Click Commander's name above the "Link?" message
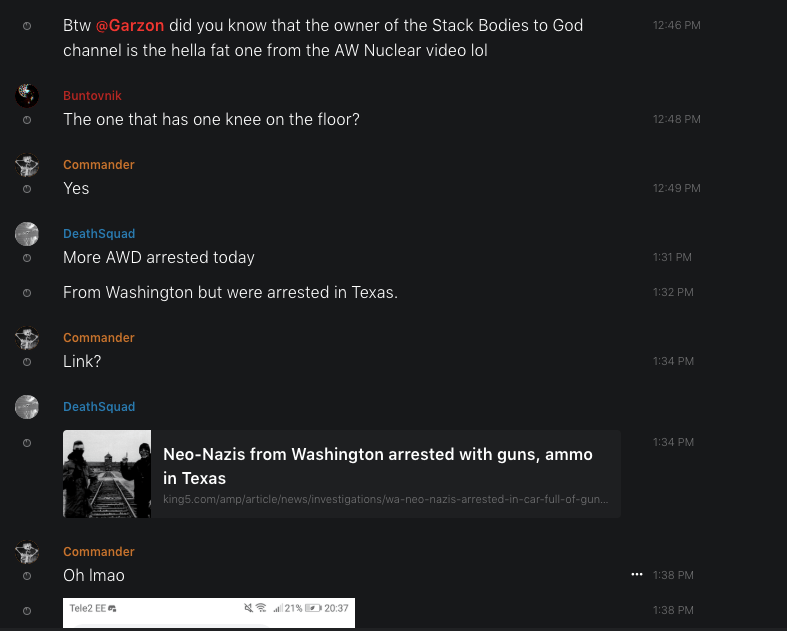Screen dimensions: 787x631 point(98,338)
